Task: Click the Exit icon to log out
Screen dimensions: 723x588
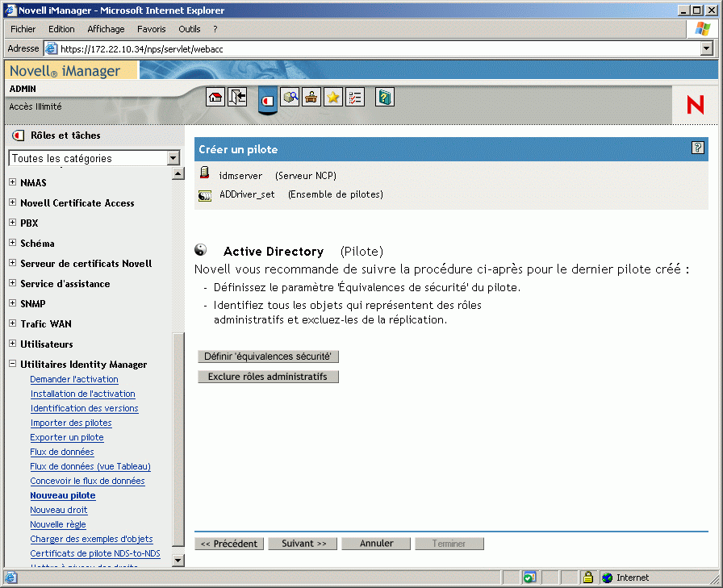Action: (x=236, y=97)
